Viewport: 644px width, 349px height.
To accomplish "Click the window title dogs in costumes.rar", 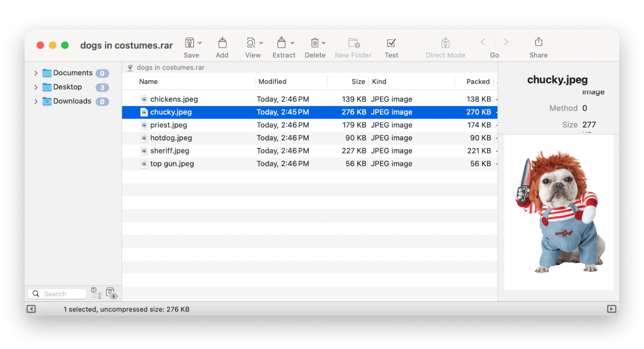I will tap(126, 45).
